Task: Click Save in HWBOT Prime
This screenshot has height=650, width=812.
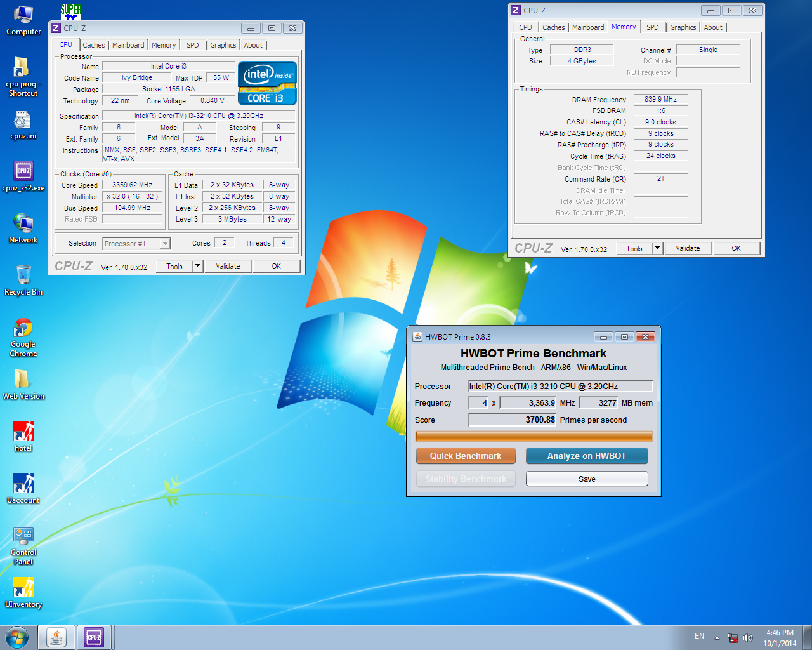Action: (587, 479)
